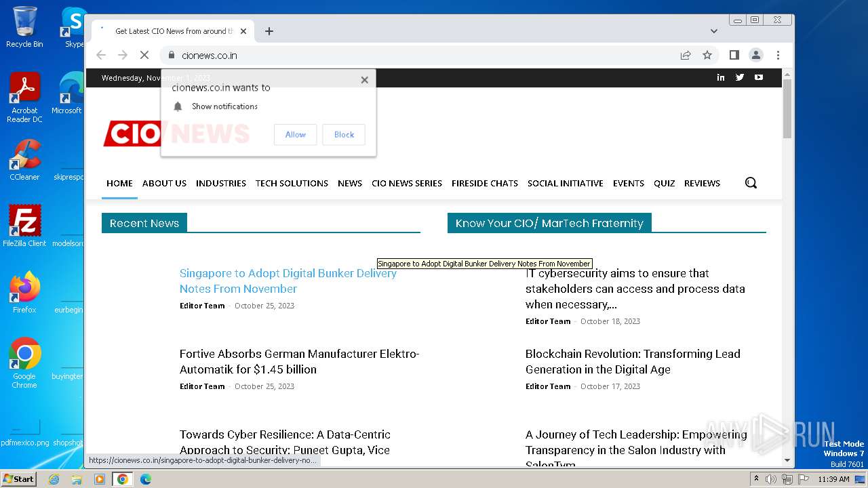Screen dimensions: 868x488
Task: Open the CIO News Twitter icon
Action: 740,77
